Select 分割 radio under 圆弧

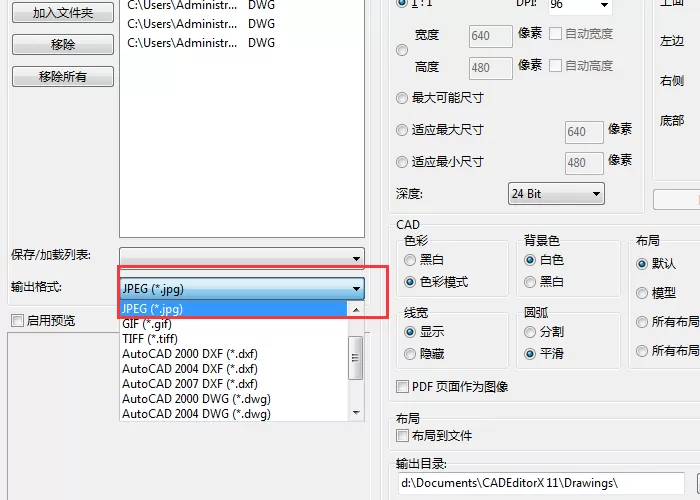[x=530, y=332]
